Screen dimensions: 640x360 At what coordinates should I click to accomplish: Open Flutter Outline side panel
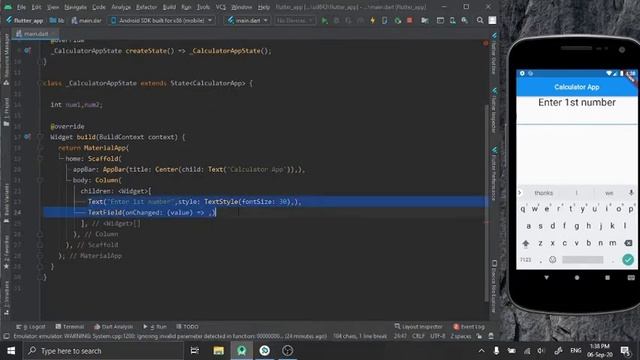(x=494, y=53)
